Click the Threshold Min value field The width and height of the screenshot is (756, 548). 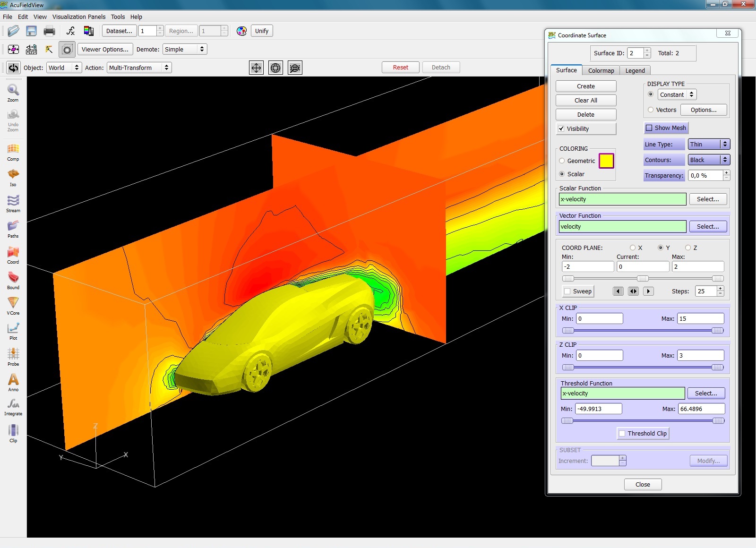(598, 409)
